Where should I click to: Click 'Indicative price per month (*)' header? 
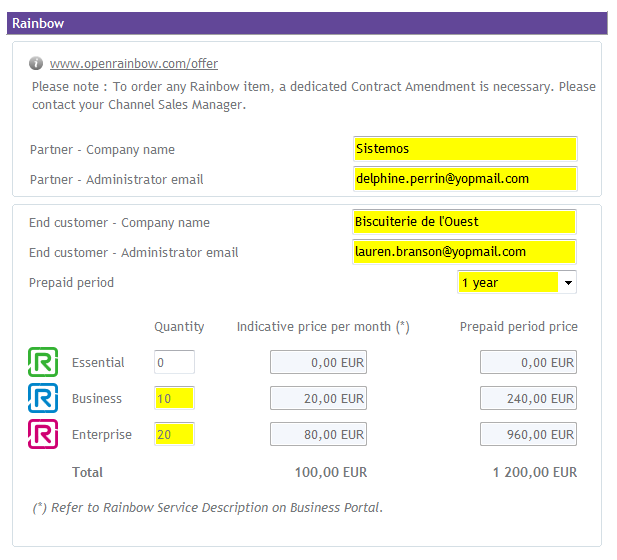(323, 327)
